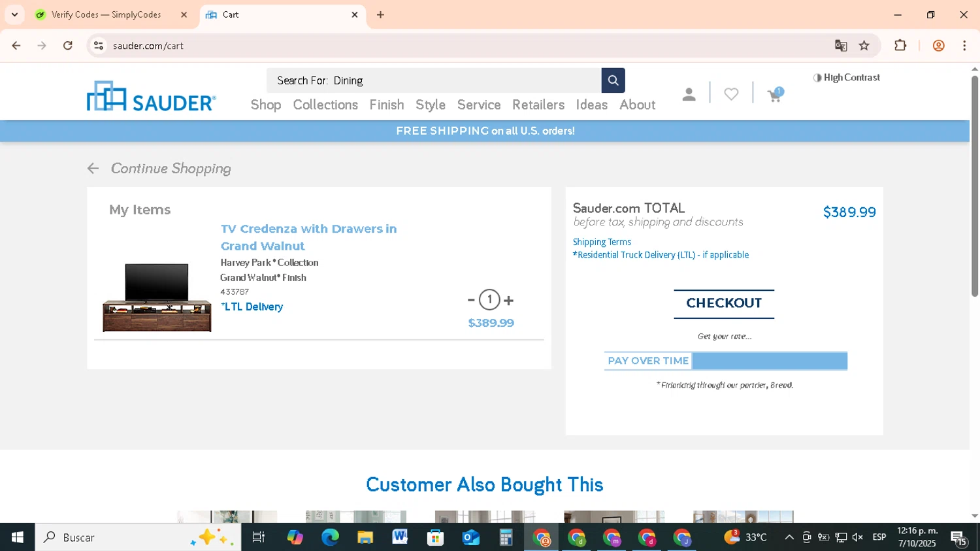Image resolution: width=980 pixels, height=551 pixels.
Task: Open a new browser tab
Action: [x=380, y=14]
